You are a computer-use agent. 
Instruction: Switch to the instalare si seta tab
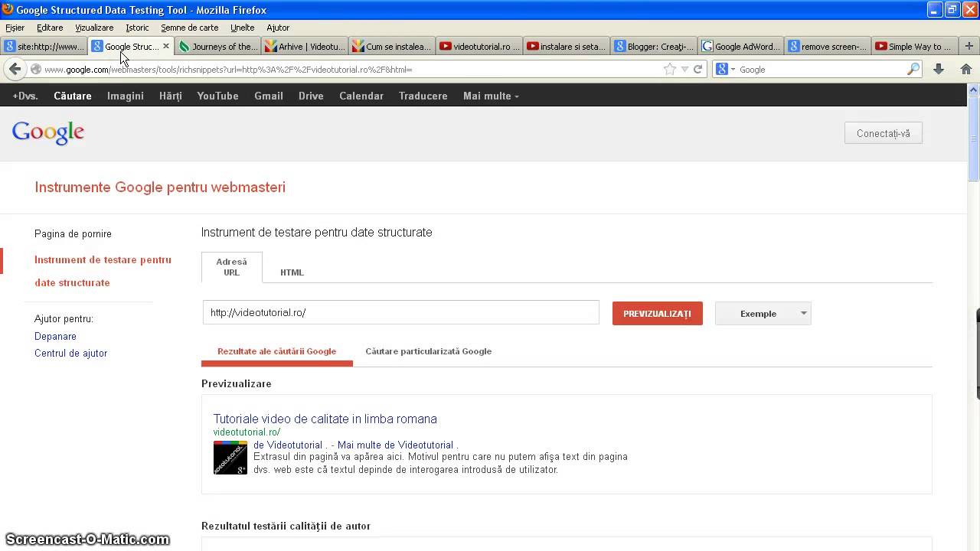tap(567, 46)
